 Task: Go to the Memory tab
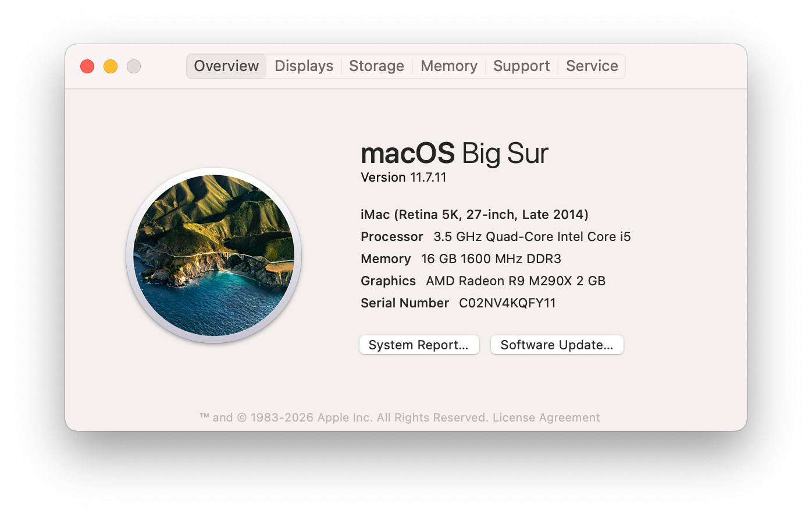(x=448, y=66)
